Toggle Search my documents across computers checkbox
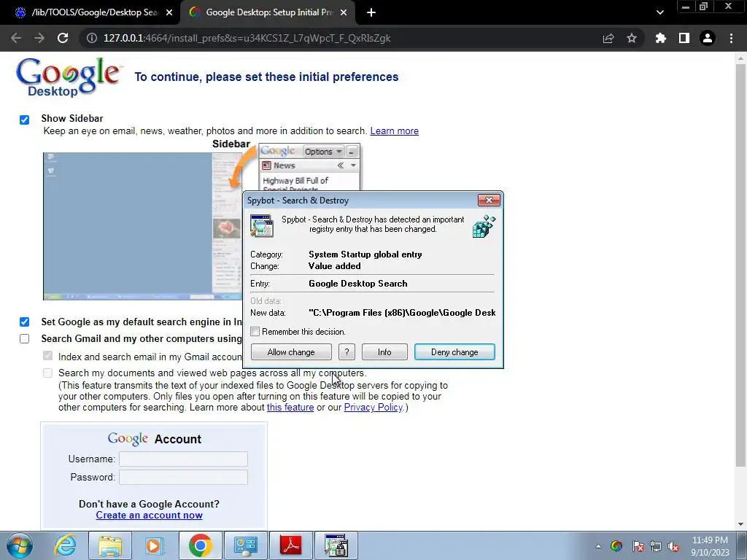Viewport: 747px width, 560px height. click(47, 373)
